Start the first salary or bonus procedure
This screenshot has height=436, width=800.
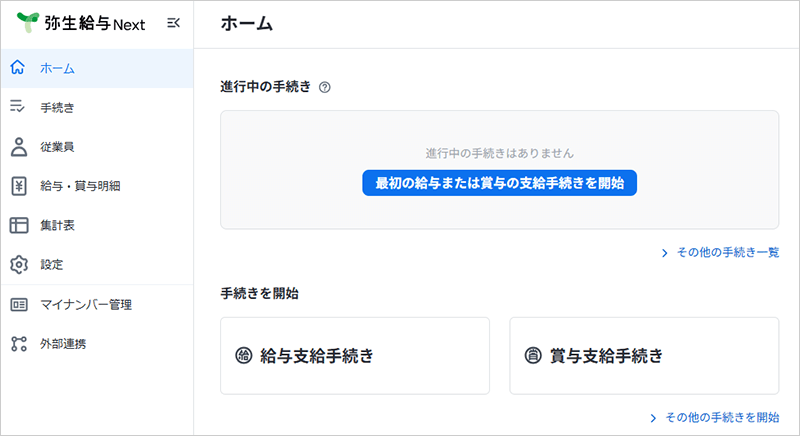(x=499, y=183)
